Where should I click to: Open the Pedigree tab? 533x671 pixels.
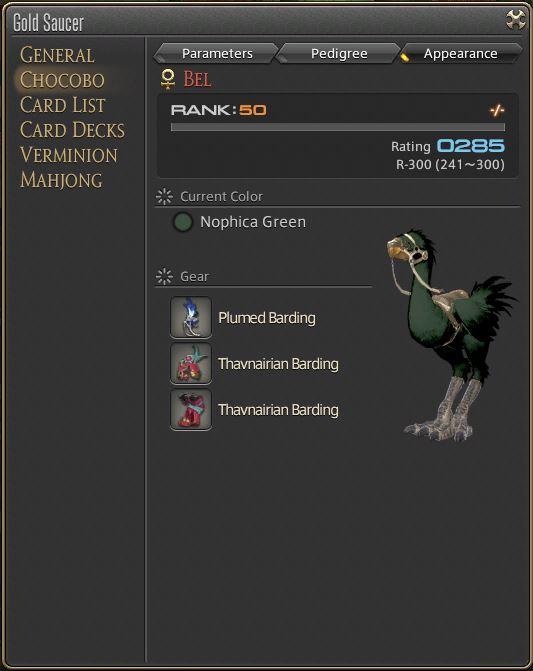(x=339, y=53)
